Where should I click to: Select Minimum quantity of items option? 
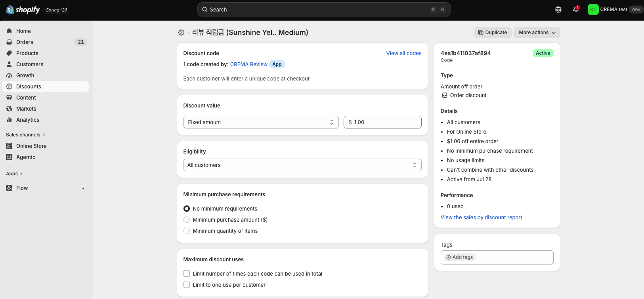click(187, 231)
